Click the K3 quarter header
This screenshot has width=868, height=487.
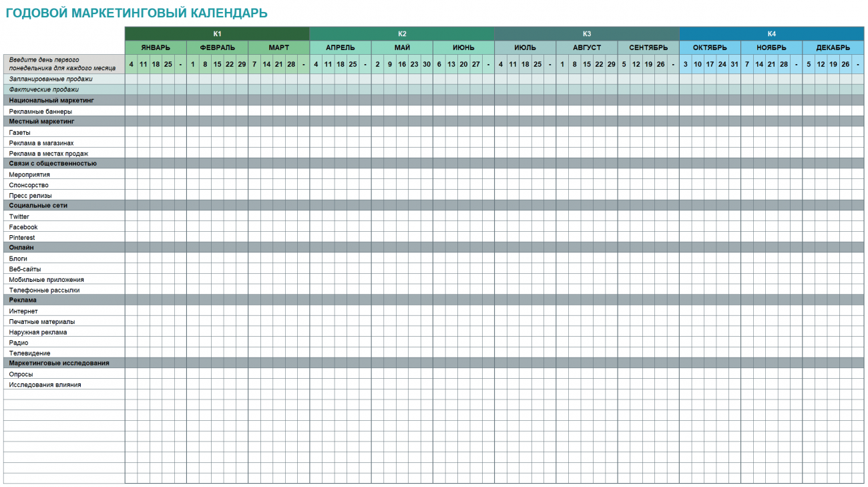[587, 33]
